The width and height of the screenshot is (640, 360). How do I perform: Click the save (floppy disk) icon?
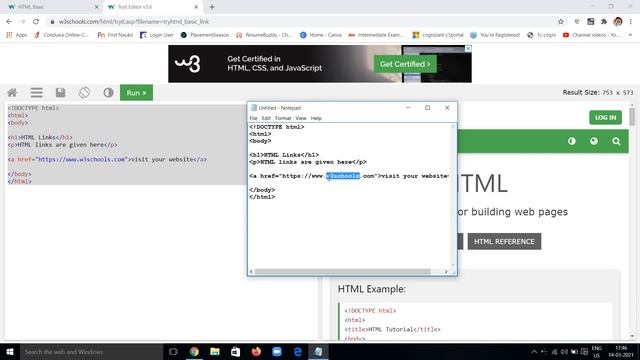pyautogui.click(x=60, y=93)
